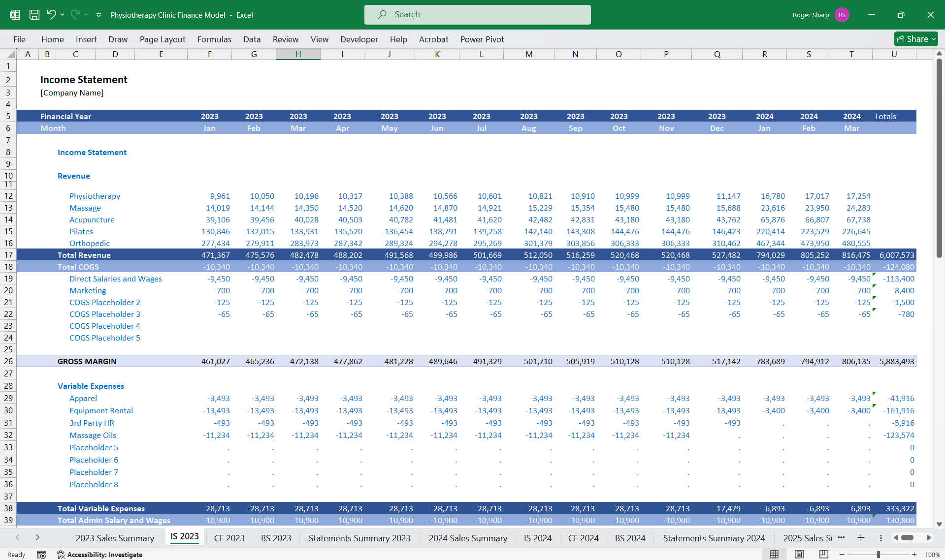Click the Share button

pyautogui.click(x=916, y=39)
